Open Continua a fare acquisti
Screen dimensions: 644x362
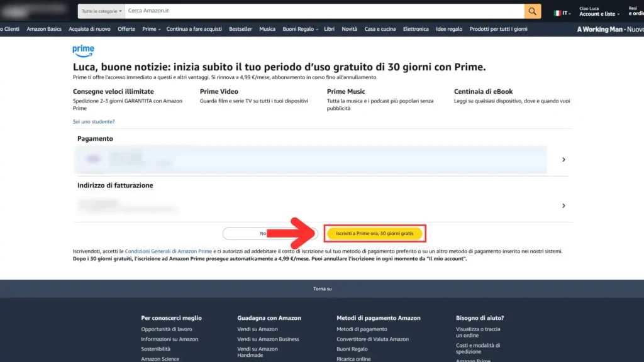pyautogui.click(x=194, y=29)
